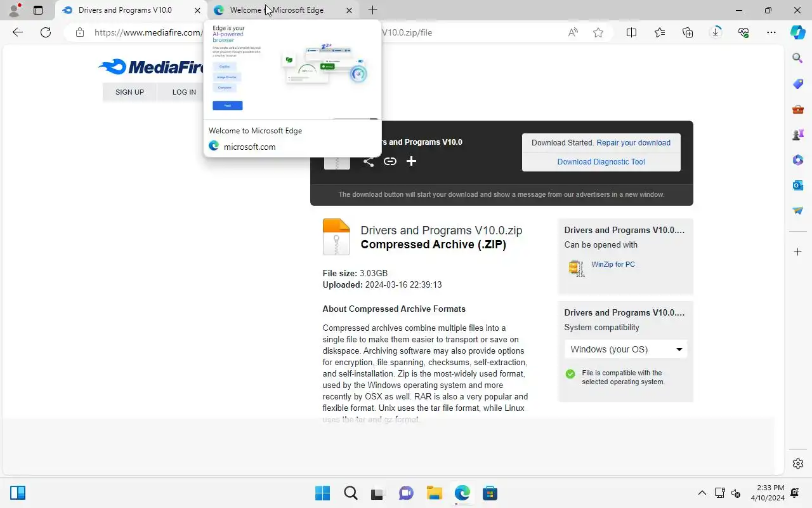Open Task View on the taskbar
Screen dimensions: 812x508
(x=378, y=493)
